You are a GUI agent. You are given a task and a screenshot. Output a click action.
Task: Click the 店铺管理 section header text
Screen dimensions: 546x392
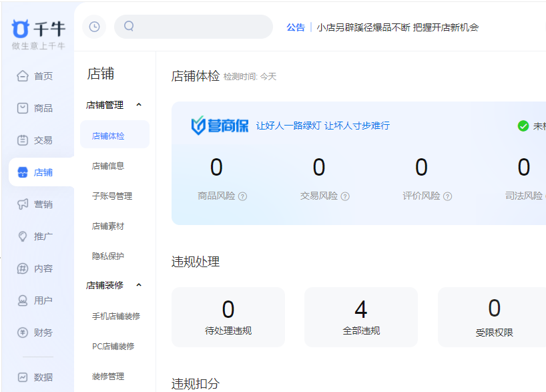tap(105, 105)
